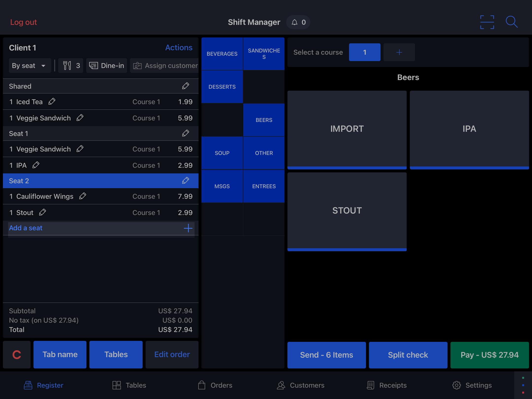The image size is (532, 399).
Task: Click the search magnifier icon
Action: [512, 22]
